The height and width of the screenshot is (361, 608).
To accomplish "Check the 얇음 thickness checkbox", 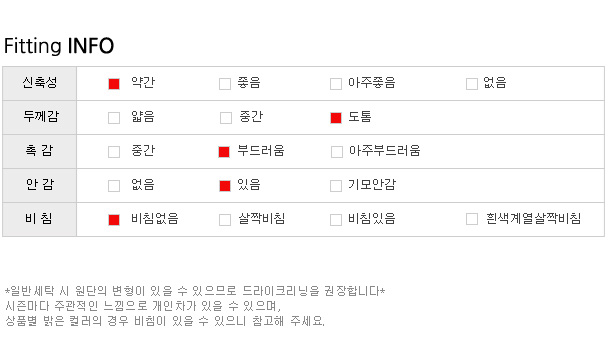I will 114,118.
